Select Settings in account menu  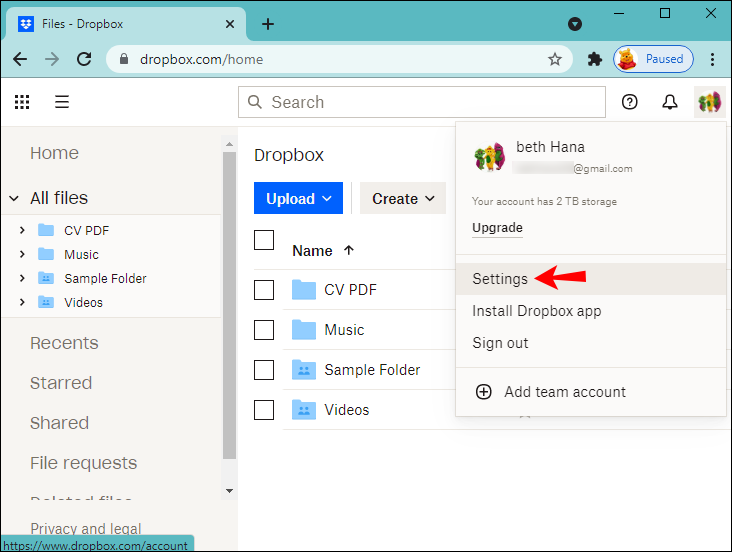coord(591,279)
